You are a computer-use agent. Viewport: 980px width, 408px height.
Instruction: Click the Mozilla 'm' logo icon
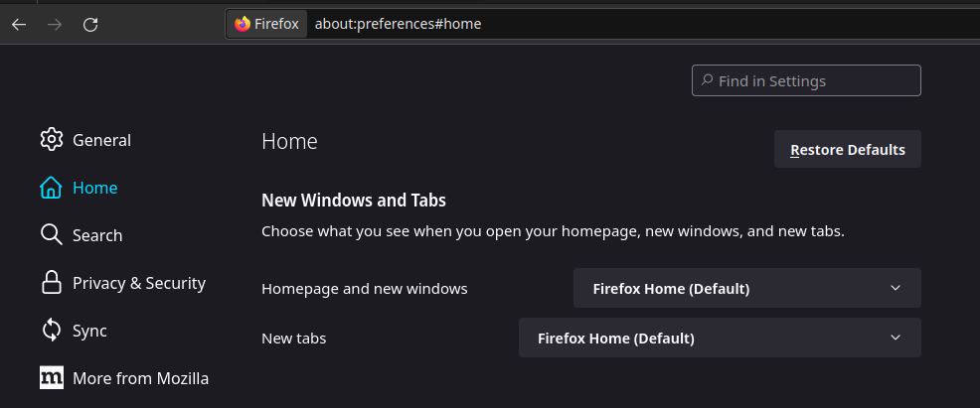click(52, 378)
